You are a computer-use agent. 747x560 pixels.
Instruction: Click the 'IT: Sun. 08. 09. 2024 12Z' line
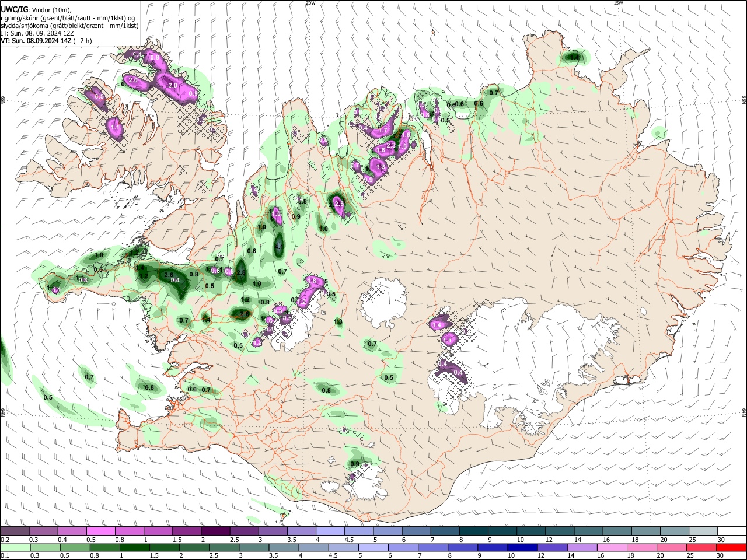coord(39,33)
